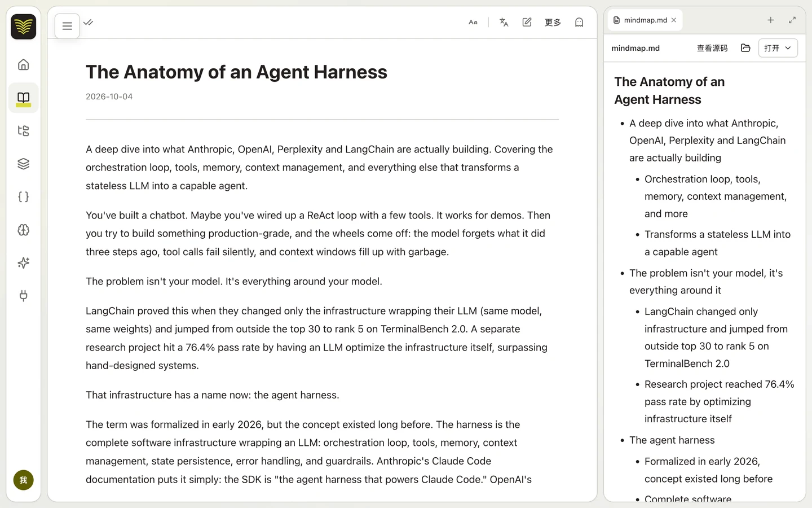Image resolution: width=812 pixels, height=508 pixels.
Task: Expand the right panel to fullscreen
Action: (x=792, y=20)
